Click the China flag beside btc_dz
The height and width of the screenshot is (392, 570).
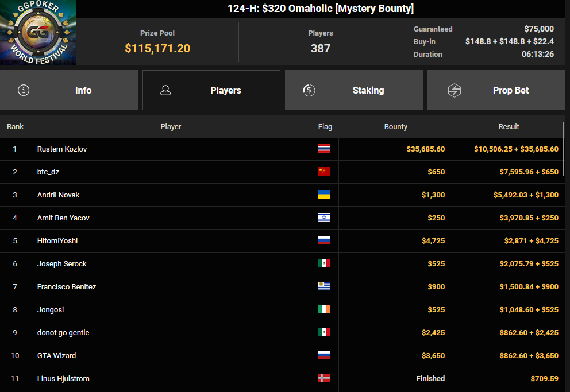(324, 171)
